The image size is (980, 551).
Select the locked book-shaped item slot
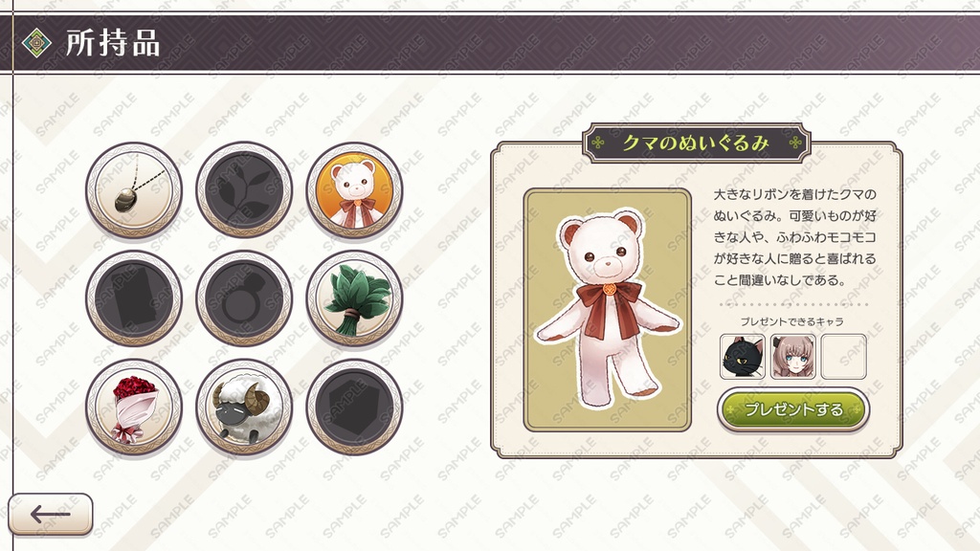click(134, 298)
